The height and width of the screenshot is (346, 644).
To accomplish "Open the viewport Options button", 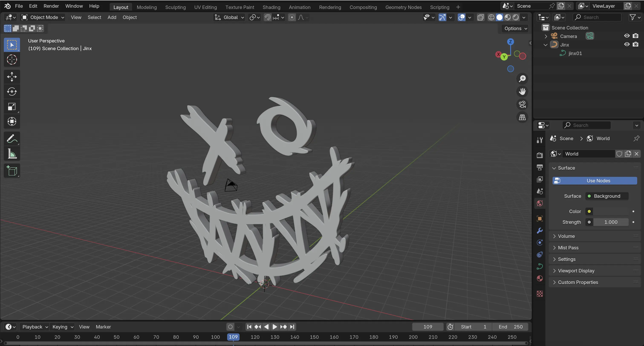I will (515, 28).
